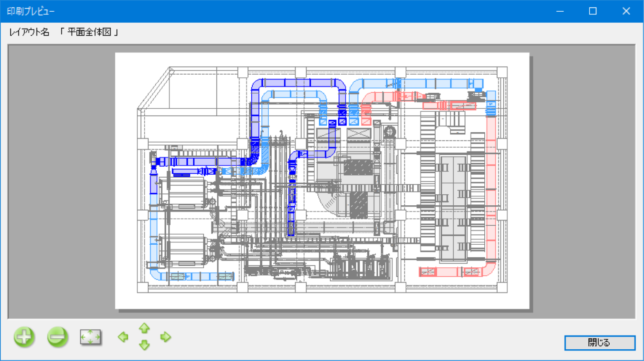This screenshot has height=361, width=644.
Task: Click the レイアウト名 label
Action: tap(29, 32)
